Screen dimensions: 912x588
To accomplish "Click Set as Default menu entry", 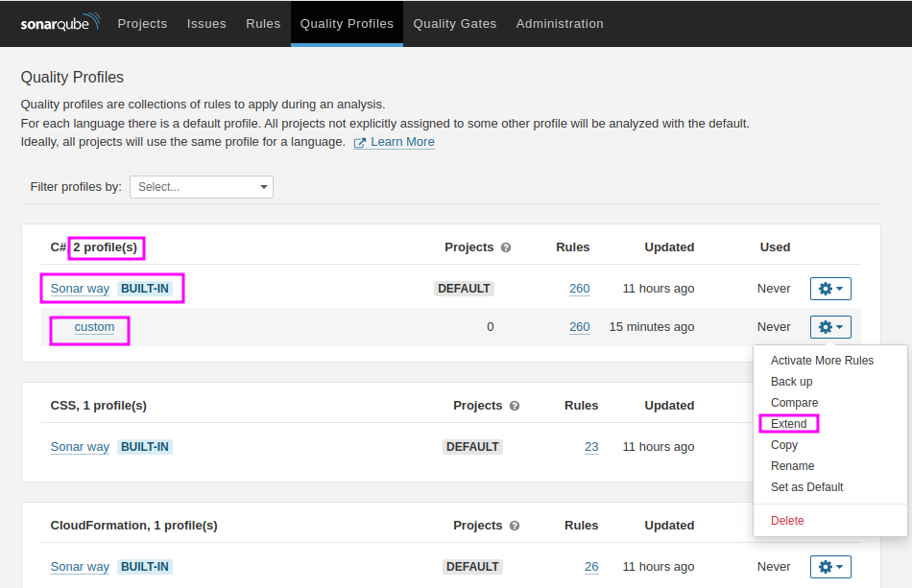I will (806, 487).
